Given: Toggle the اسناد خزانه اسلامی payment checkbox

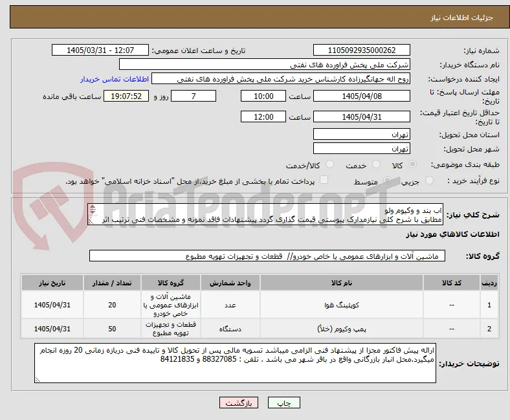Looking at the screenshot, I should point(324,180).
